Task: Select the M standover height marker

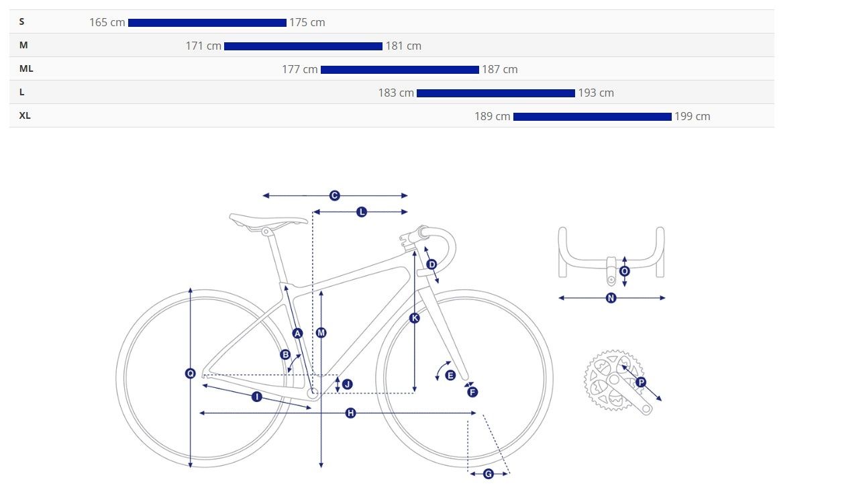Action: pyautogui.click(x=321, y=333)
